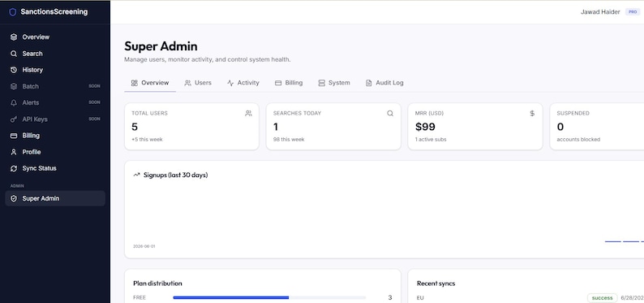Click the Batch sidebar item
Image resolution: width=644 pixels, height=303 pixels.
55,86
